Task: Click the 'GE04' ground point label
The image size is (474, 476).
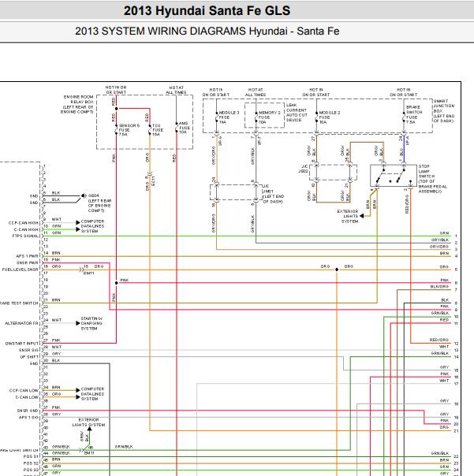Action: pyautogui.click(x=94, y=195)
